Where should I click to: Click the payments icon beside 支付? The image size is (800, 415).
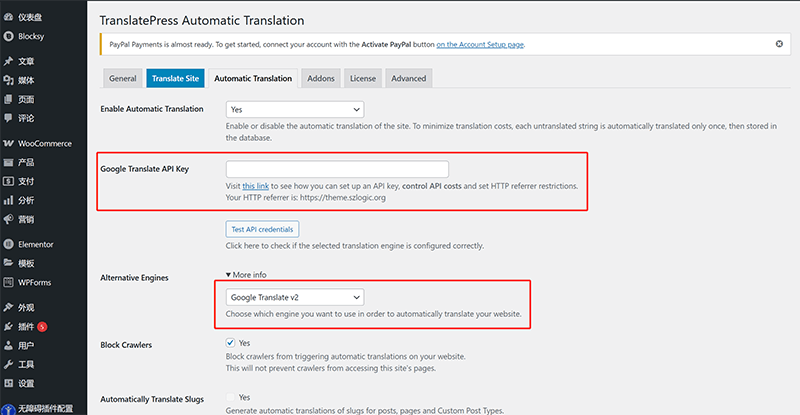tap(8, 181)
